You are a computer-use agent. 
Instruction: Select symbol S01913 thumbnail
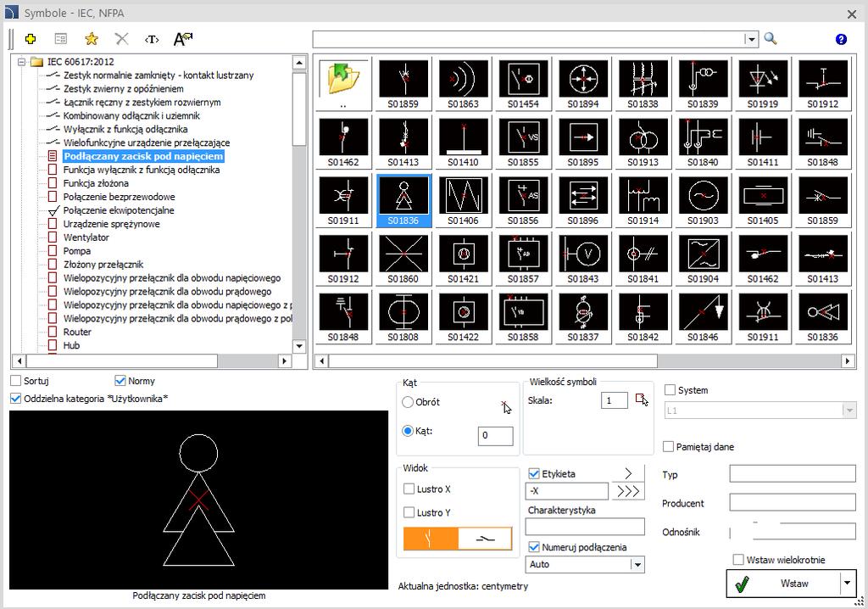pyautogui.click(x=643, y=142)
